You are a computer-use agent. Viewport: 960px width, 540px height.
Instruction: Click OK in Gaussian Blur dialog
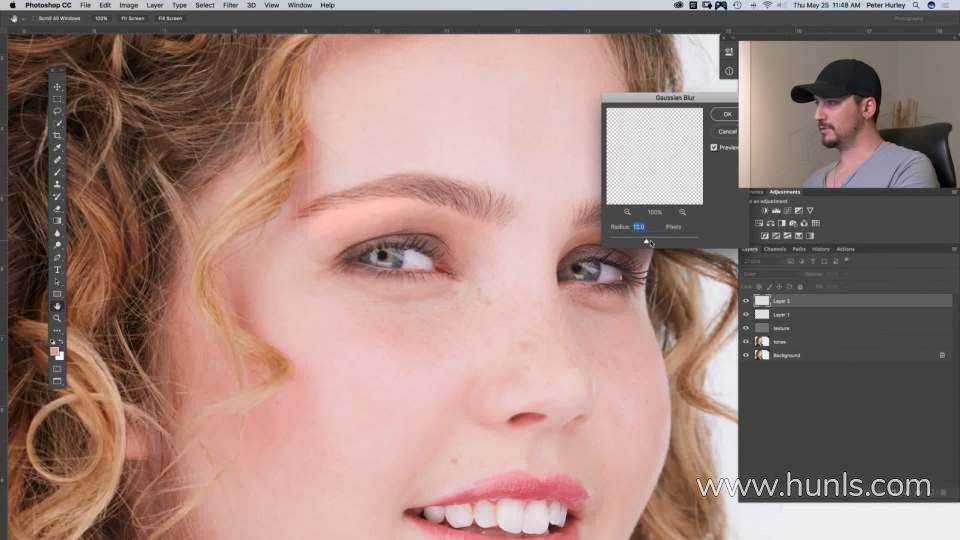(725, 114)
